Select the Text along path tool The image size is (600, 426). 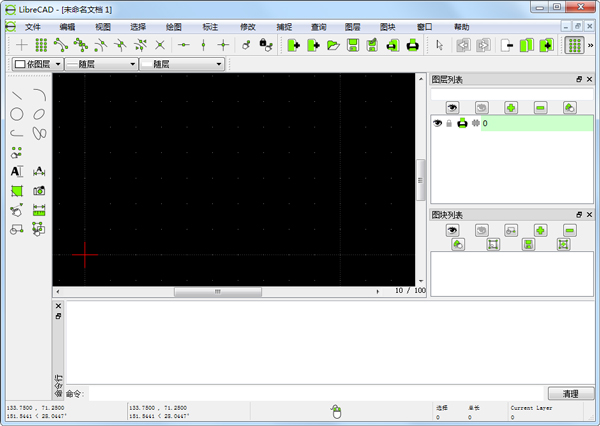tap(39, 171)
